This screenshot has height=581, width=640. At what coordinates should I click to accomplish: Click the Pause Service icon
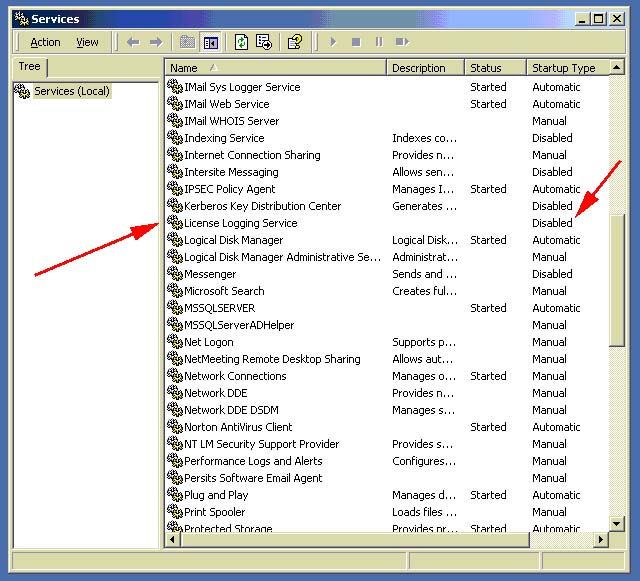379,42
